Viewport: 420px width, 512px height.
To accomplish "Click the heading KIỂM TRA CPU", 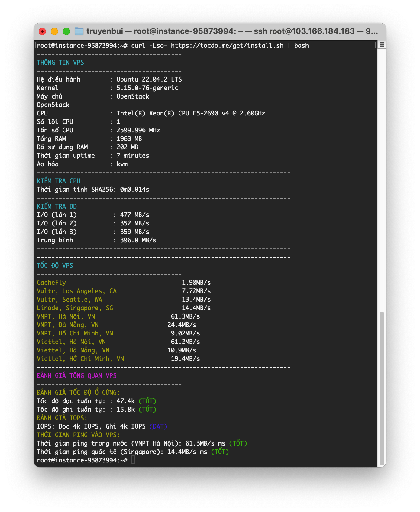I will click(x=59, y=181).
